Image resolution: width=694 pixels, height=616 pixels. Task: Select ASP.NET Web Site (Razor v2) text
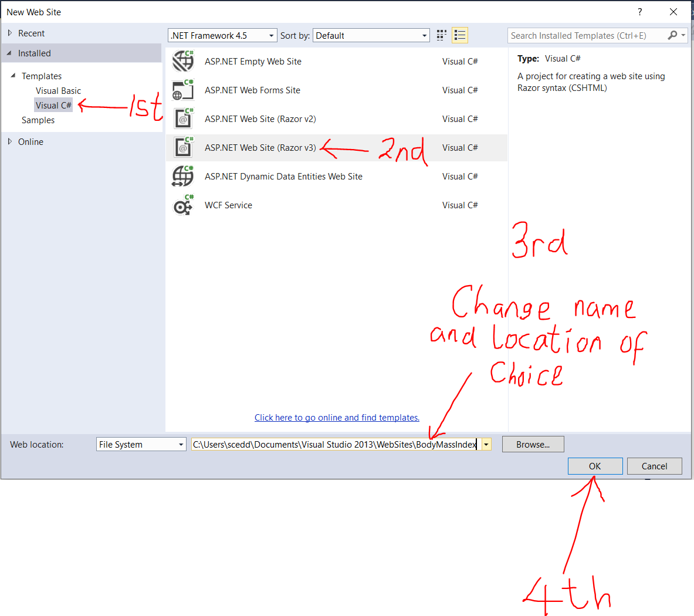tap(260, 119)
